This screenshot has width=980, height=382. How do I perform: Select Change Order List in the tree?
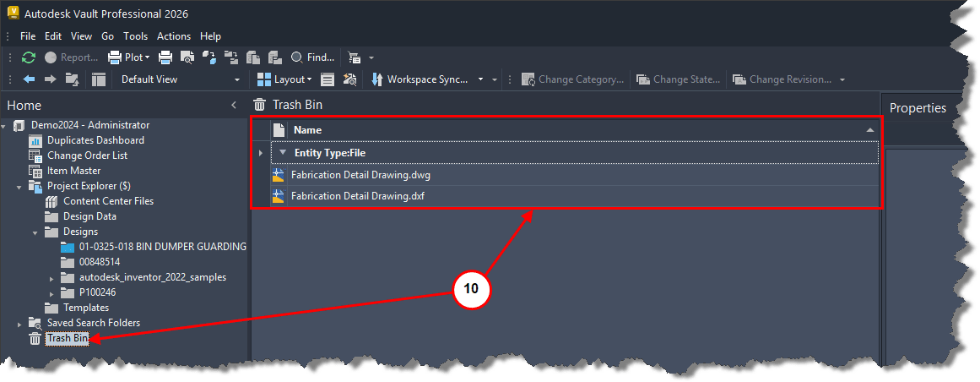point(88,156)
